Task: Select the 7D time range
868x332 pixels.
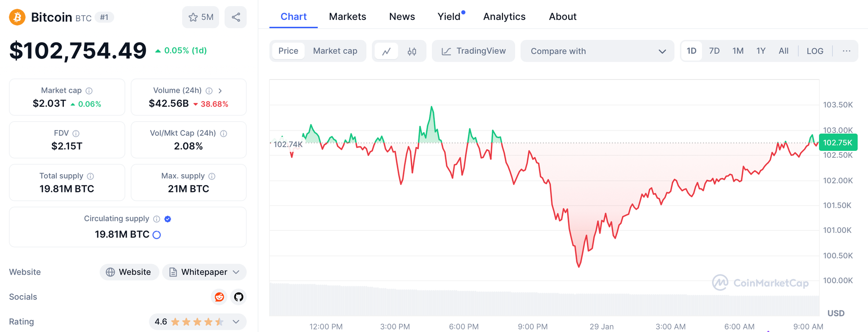Action: click(x=714, y=51)
